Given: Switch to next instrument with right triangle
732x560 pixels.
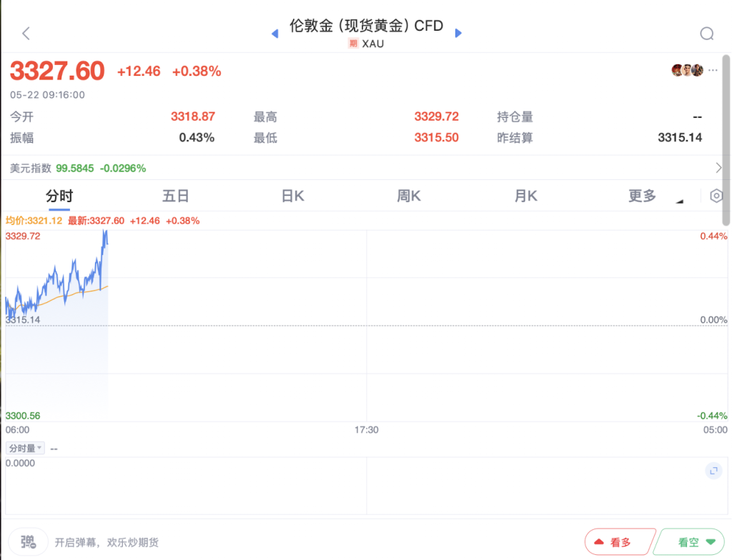Looking at the screenshot, I should point(458,33).
